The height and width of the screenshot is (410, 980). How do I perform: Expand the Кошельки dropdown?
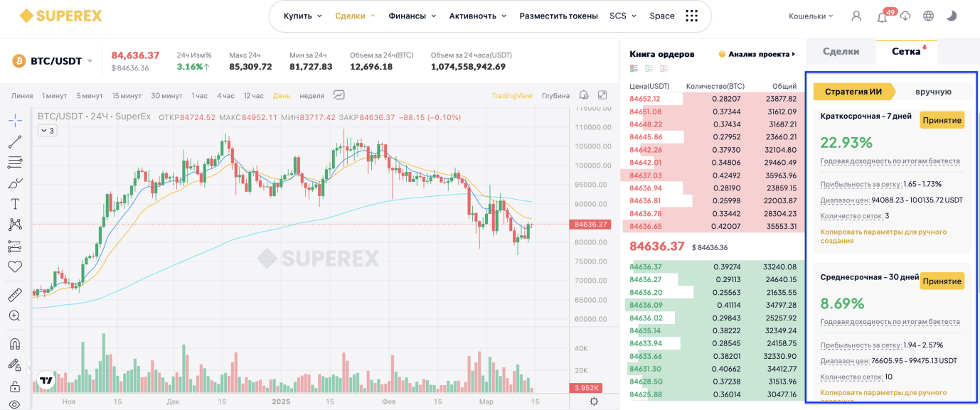(x=811, y=16)
